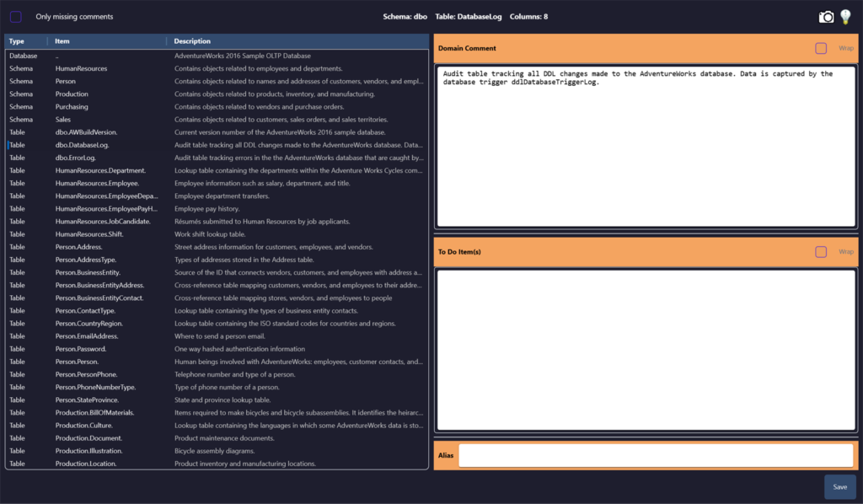The image size is (863, 504).
Task: Select the Sales schema row
Action: tap(217, 120)
